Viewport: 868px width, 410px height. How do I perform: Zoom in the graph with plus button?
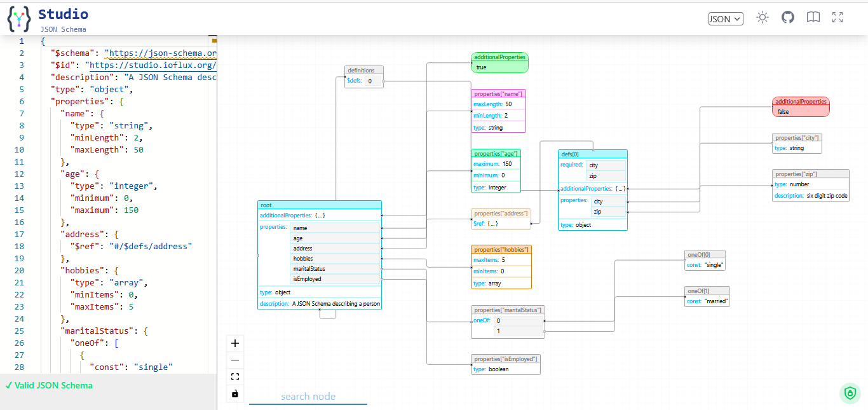pyautogui.click(x=235, y=343)
